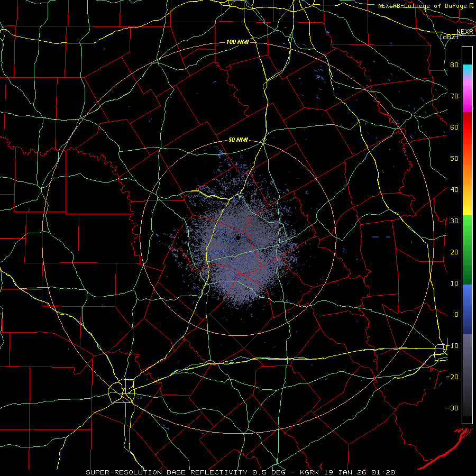Click the 30 value on the dBZ scale

[454, 221]
